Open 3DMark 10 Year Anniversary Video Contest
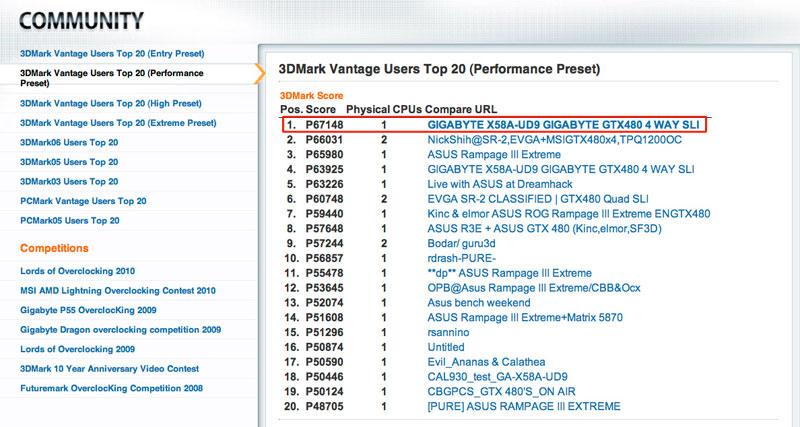The width and height of the screenshot is (800, 427). coord(110,369)
